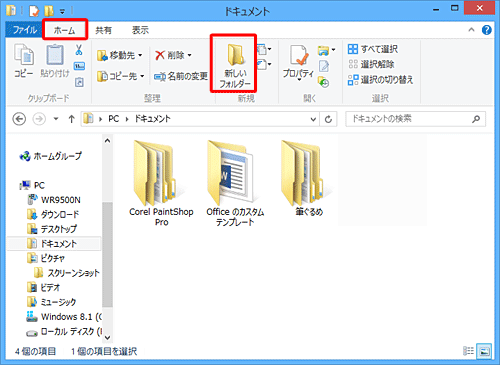
Task: Click the PC breadcrumb in address bar
Action: [113, 119]
